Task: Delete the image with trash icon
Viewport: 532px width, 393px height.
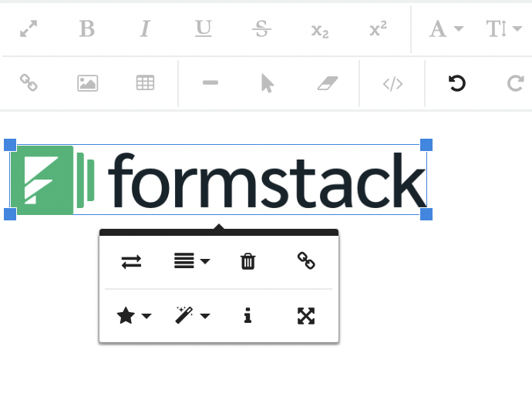Action: [247, 262]
